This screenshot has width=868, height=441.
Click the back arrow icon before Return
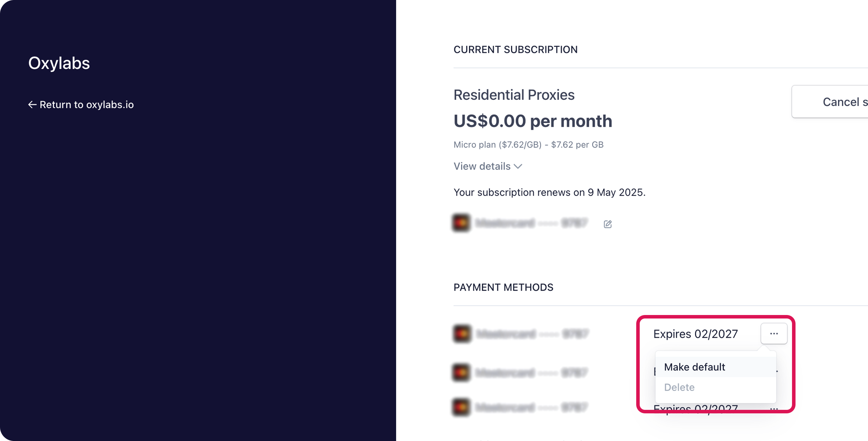click(32, 105)
